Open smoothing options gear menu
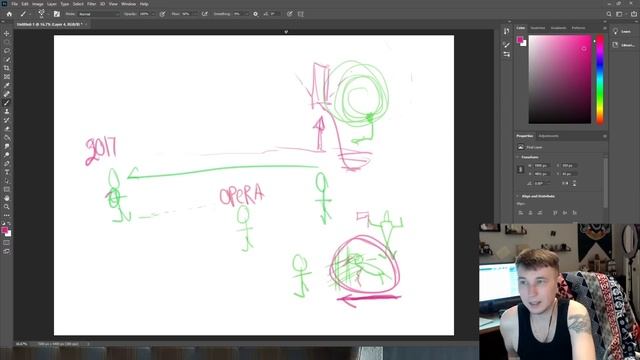Viewport: 640px width, 360px height. [256, 14]
